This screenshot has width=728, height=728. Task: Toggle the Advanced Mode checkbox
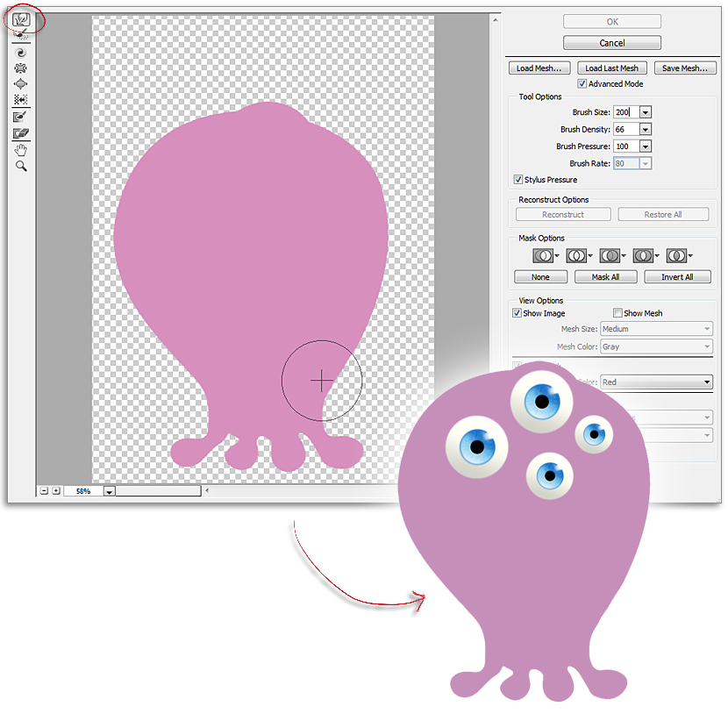pos(582,83)
